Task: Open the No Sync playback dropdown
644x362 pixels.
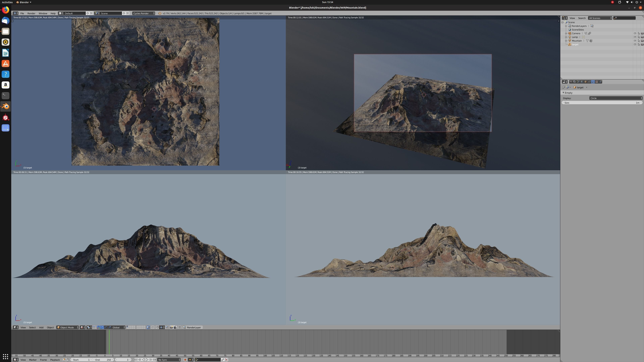Action: tap(169, 360)
